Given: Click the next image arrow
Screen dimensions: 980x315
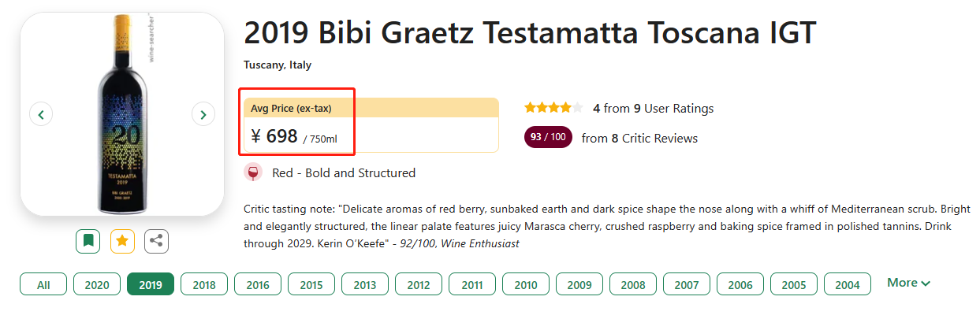Looking at the screenshot, I should [x=203, y=114].
